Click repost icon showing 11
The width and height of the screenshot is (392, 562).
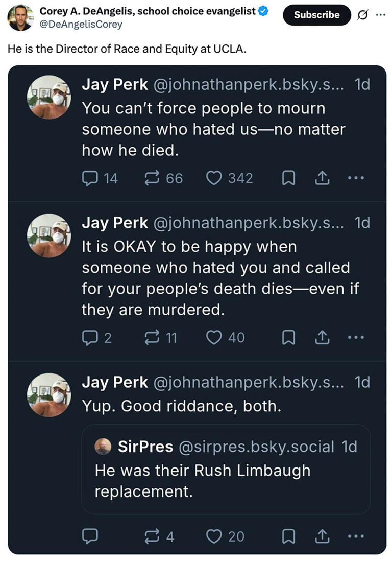(152, 337)
